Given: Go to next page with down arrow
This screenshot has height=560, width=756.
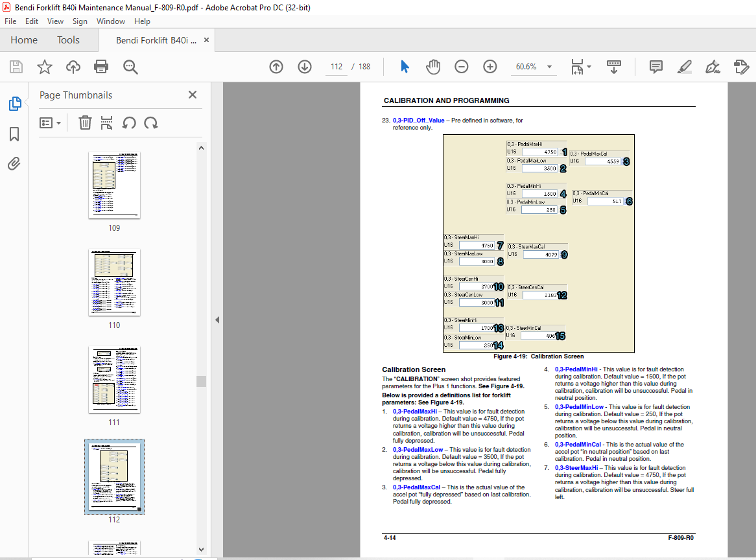Looking at the screenshot, I should coord(305,67).
